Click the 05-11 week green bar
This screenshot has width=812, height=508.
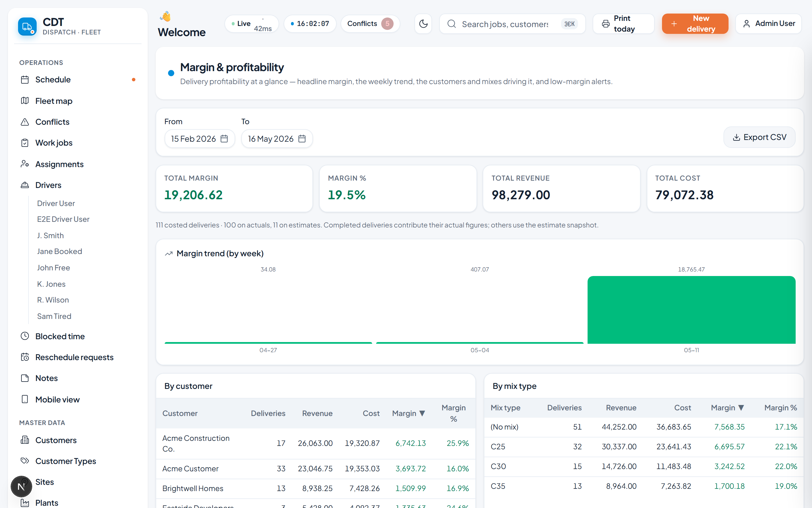691,310
